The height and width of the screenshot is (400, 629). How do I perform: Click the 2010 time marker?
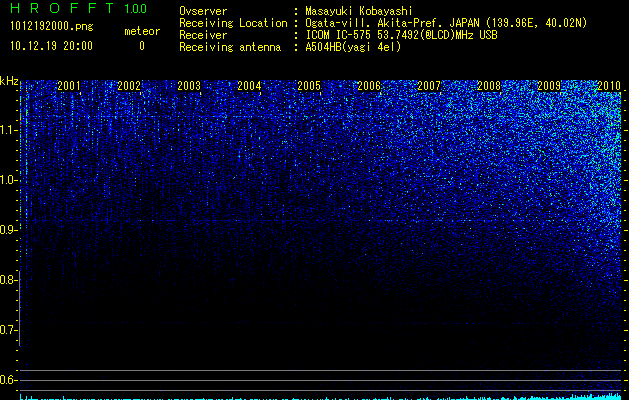pos(609,85)
